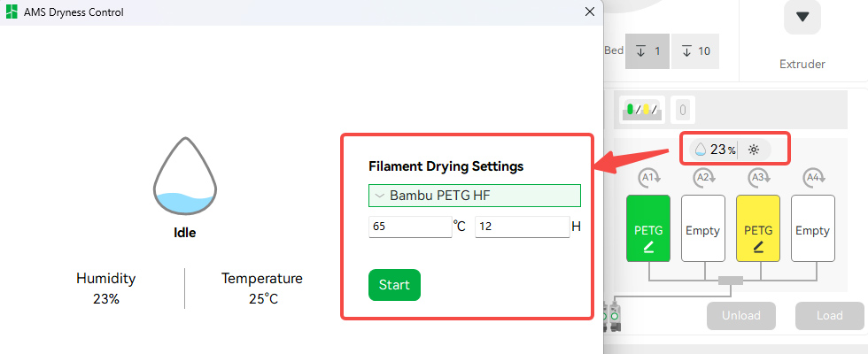The width and height of the screenshot is (868, 354).
Task: Select the external spool tab
Action: point(682,110)
